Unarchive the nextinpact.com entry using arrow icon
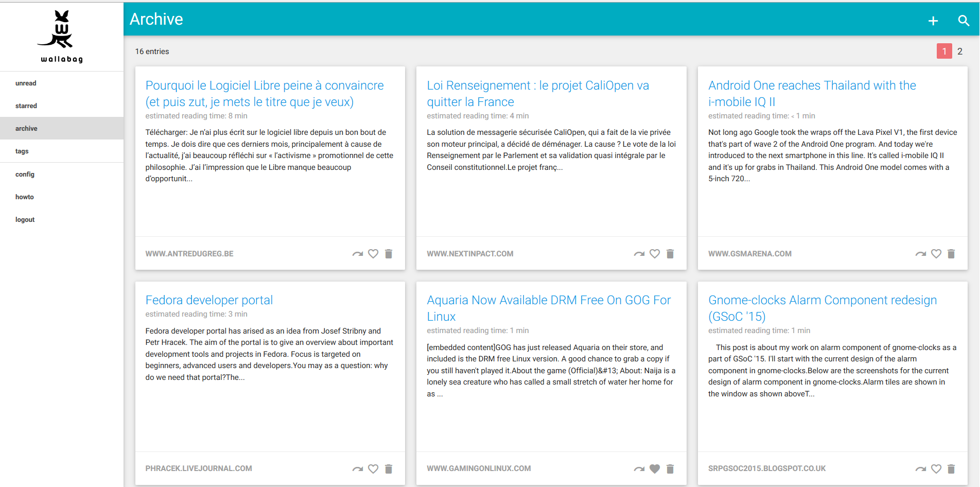Screen dimensions: 980x487 point(639,254)
